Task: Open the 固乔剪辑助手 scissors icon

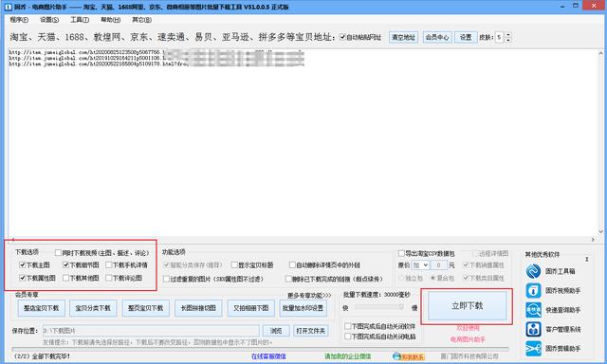Action: pyautogui.click(x=533, y=349)
